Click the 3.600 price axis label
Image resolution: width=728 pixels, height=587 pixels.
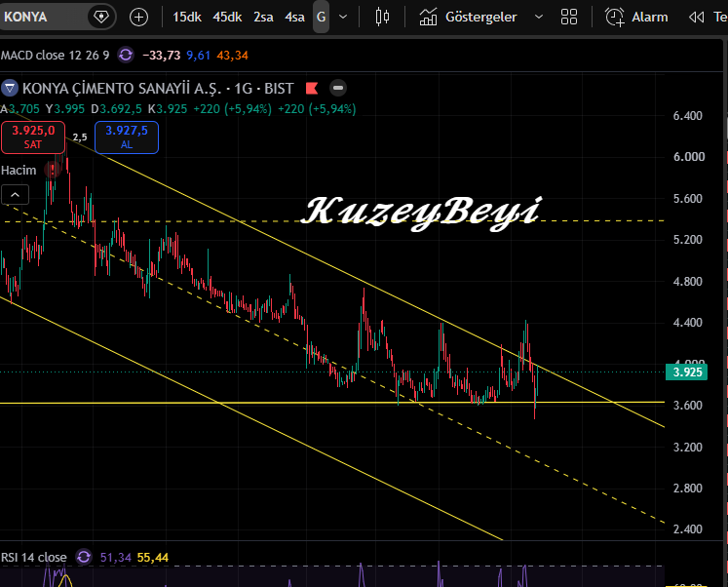(x=688, y=405)
